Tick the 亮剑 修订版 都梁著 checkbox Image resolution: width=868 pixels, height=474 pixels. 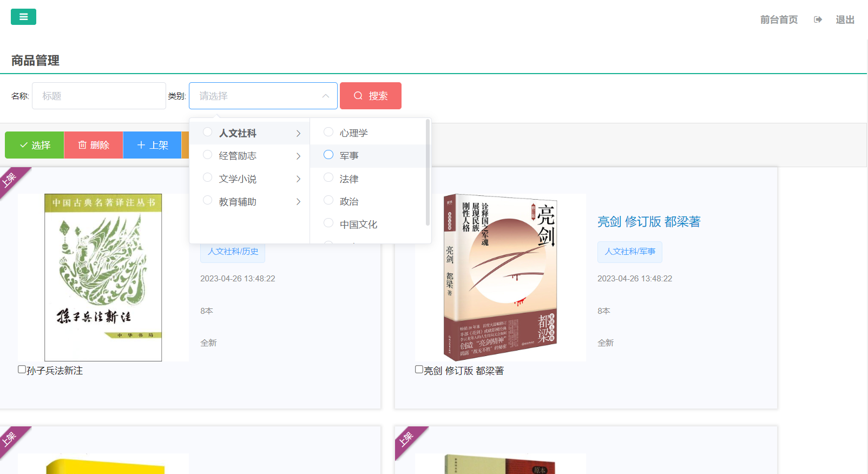point(419,370)
